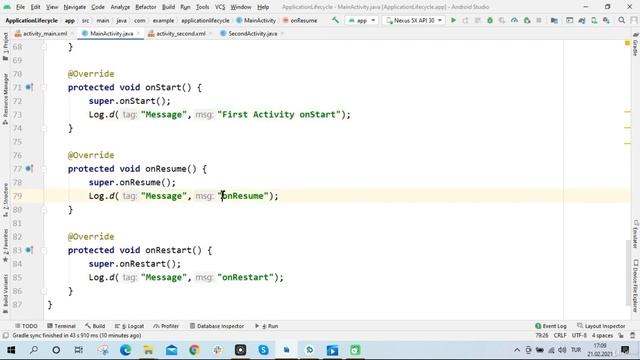Viewport: 640px width, 360px height.
Task: Open the Build menu
Action: click(168, 7)
